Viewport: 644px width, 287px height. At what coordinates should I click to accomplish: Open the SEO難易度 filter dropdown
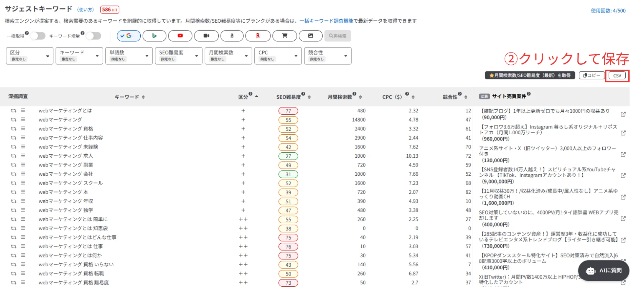tap(179, 56)
